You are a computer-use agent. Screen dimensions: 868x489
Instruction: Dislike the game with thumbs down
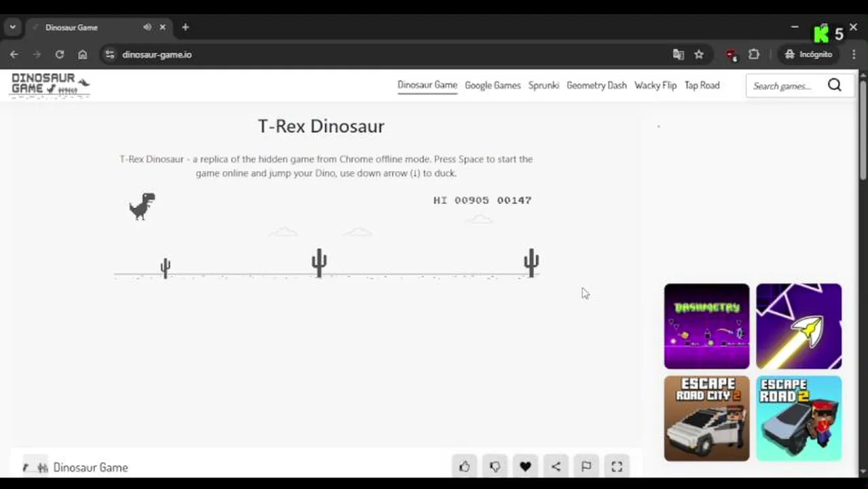(495, 467)
